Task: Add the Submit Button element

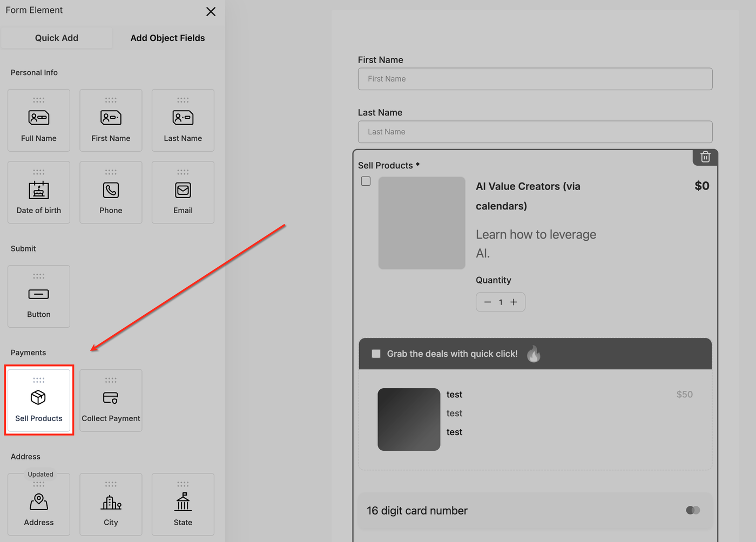Action: (39, 296)
